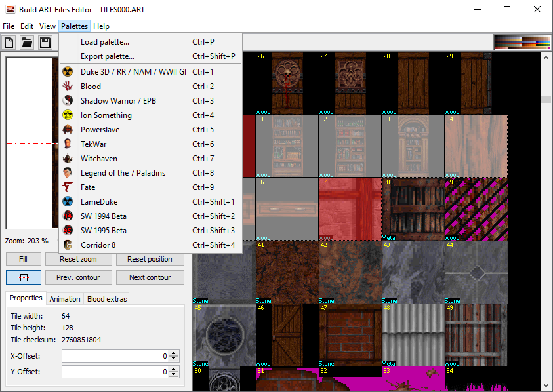Click the X-Offset input field
Image resolution: width=553 pixels, height=392 pixels.
tap(115, 356)
